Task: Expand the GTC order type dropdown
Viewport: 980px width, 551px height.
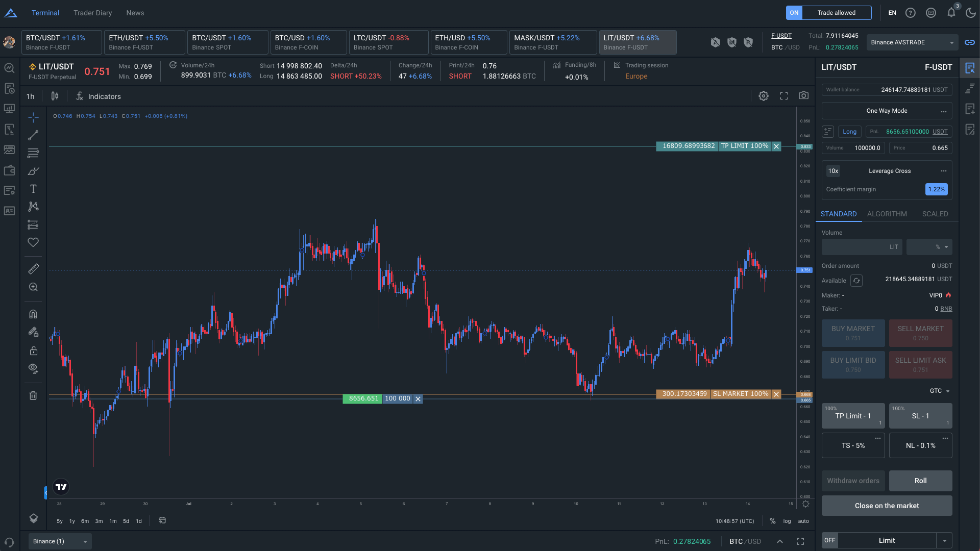Action: coord(939,391)
